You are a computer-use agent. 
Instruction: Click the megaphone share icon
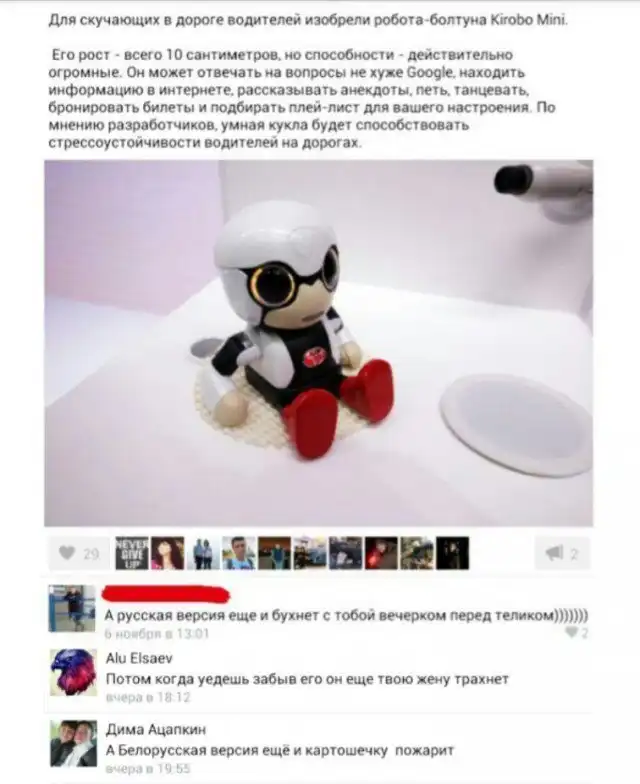(554, 553)
